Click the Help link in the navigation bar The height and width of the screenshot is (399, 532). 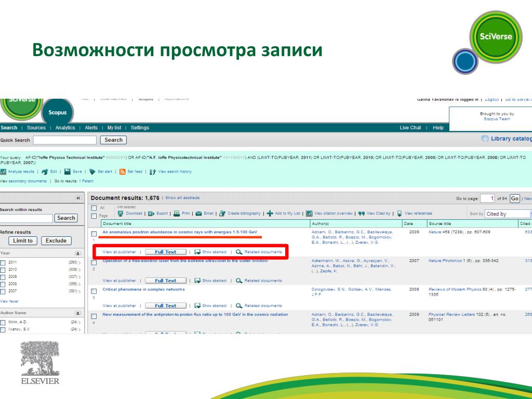click(438, 128)
